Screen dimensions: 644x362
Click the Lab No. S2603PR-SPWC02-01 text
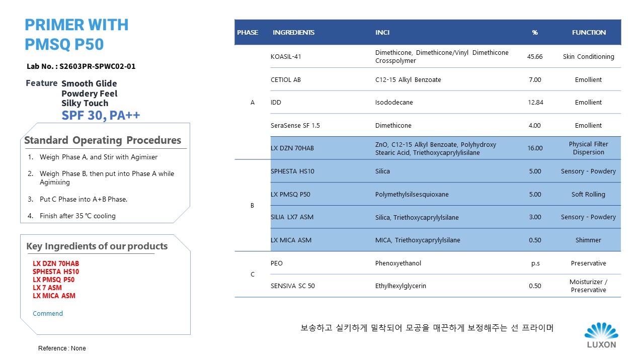pyautogui.click(x=81, y=66)
